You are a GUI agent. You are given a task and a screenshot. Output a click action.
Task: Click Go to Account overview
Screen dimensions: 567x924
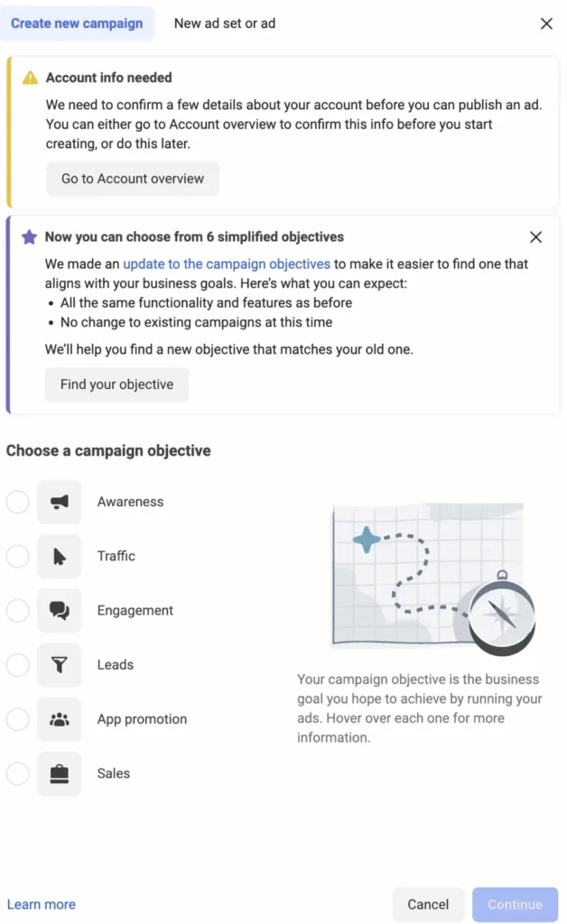(x=132, y=179)
